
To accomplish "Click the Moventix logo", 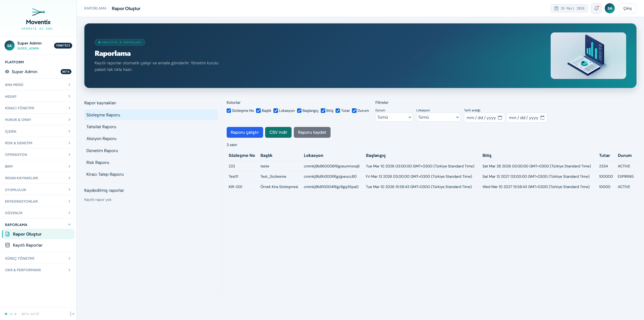I will coord(38,19).
